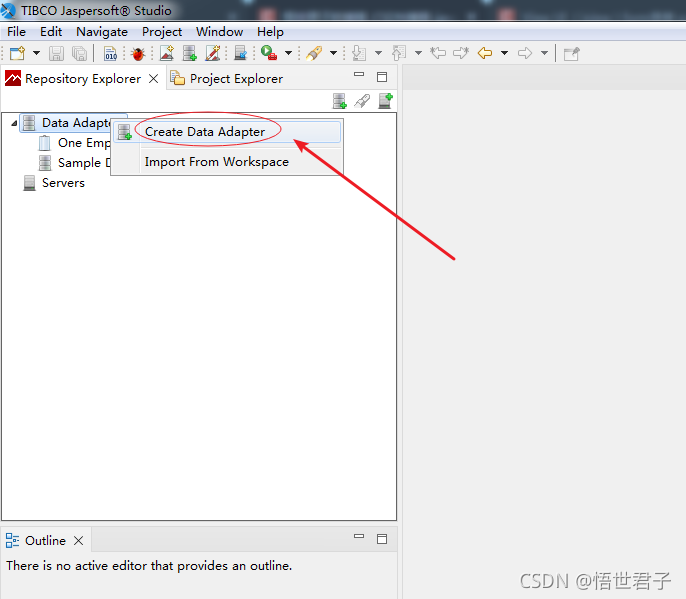
Task: Open the Window menu
Action: pos(219,32)
